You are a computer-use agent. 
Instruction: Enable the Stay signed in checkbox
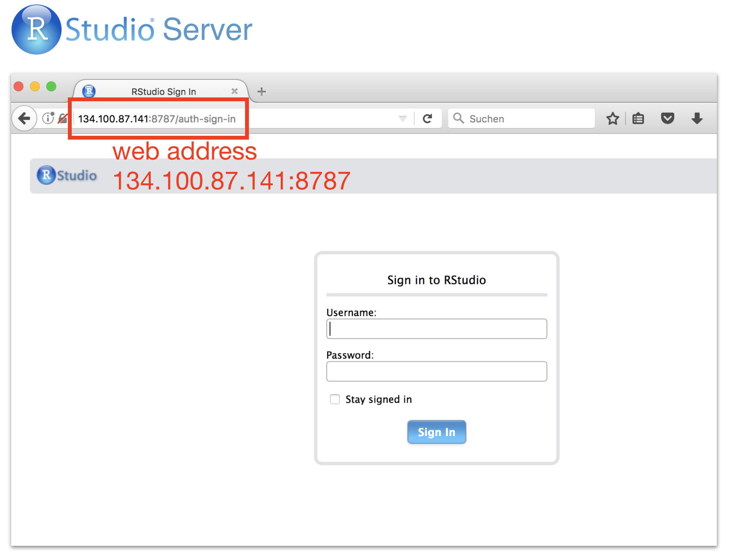click(335, 399)
